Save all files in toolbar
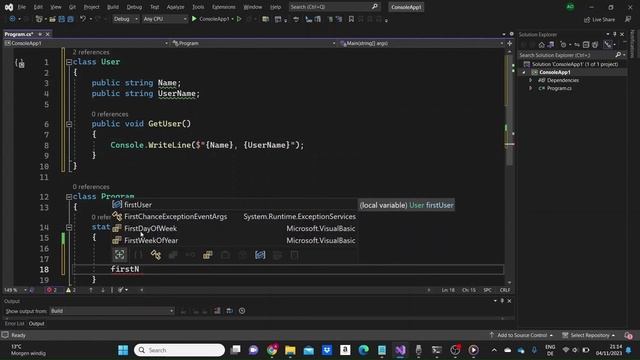 70,19
